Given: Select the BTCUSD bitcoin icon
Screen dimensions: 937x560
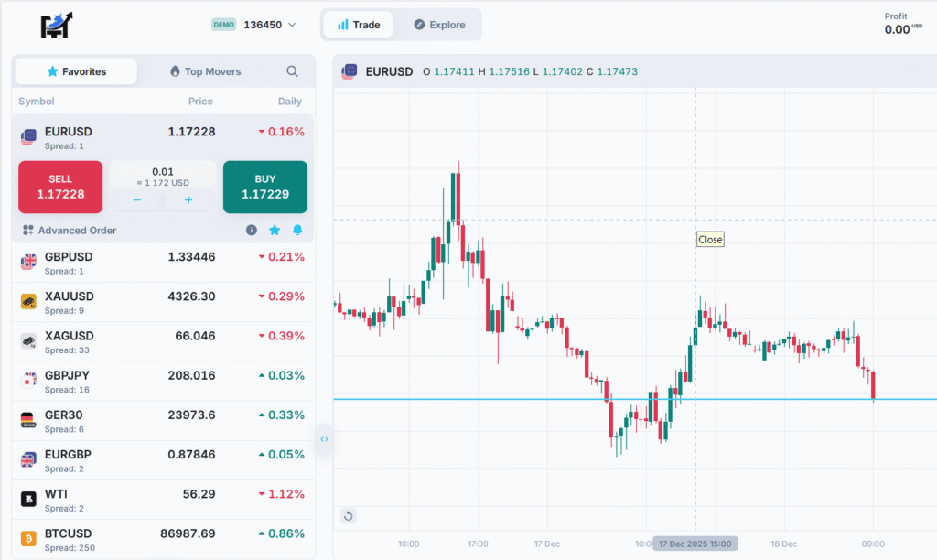Looking at the screenshot, I should click(28, 539).
